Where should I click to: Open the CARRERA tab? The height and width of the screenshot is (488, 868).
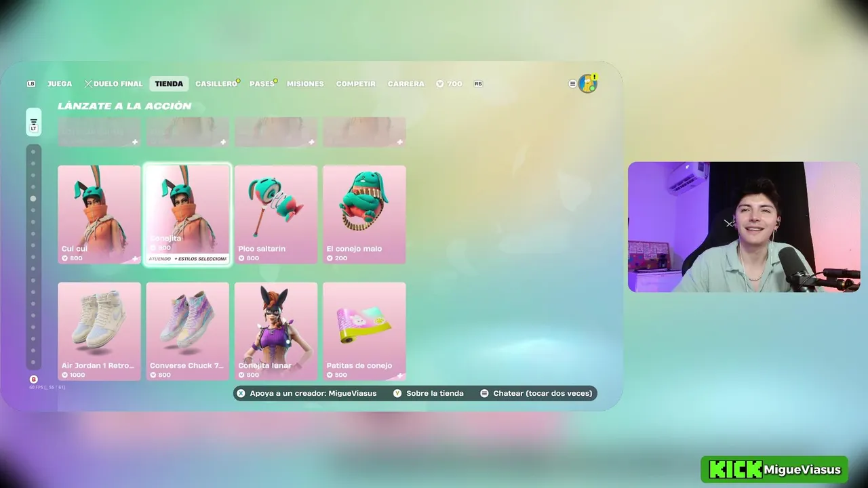point(406,84)
